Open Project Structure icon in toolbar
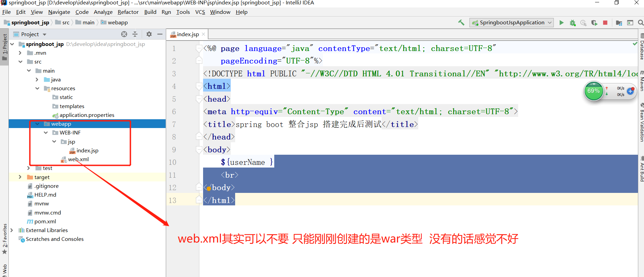Image resolution: width=644 pixels, height=277 pixels. [619, 23]
